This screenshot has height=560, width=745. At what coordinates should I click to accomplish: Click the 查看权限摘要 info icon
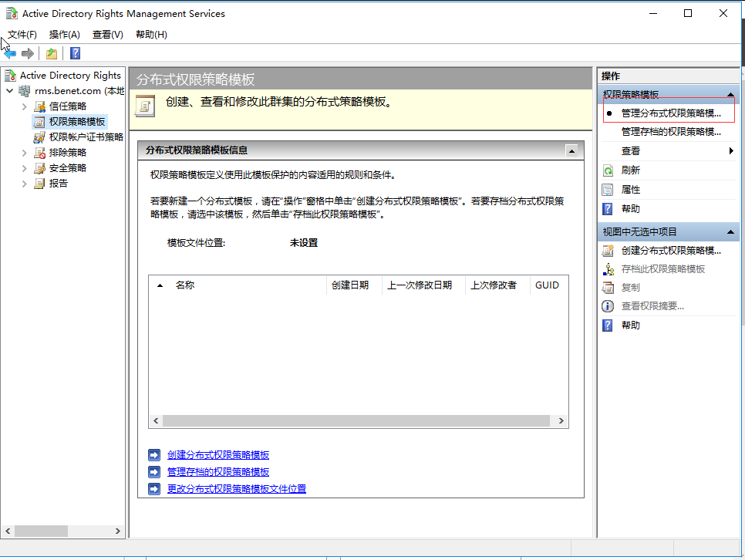pyautogui.click(x=608, y=306)
